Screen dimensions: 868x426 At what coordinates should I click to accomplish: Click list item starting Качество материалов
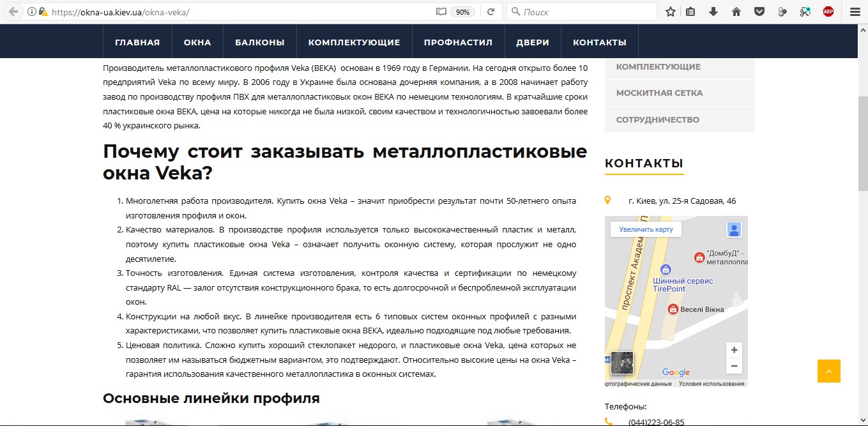[351, 244]
